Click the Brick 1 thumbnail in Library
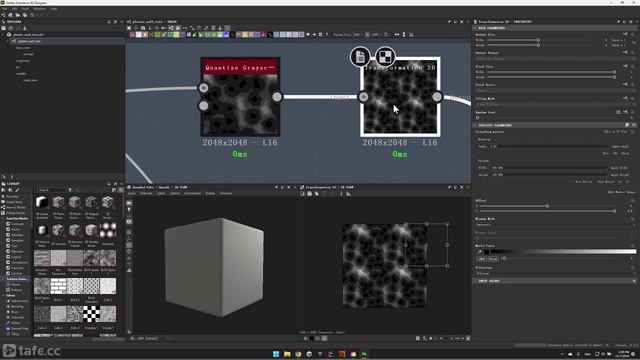 [58, 286]
